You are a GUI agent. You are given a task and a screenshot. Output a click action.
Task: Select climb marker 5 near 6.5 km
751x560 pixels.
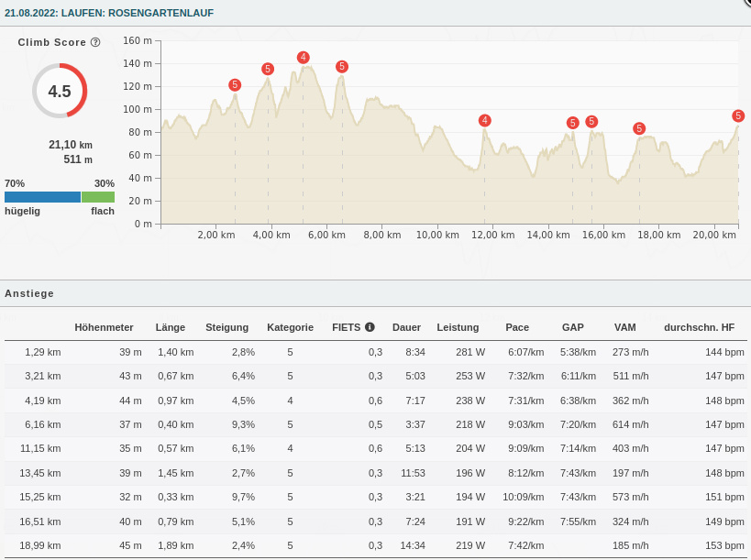341,67
